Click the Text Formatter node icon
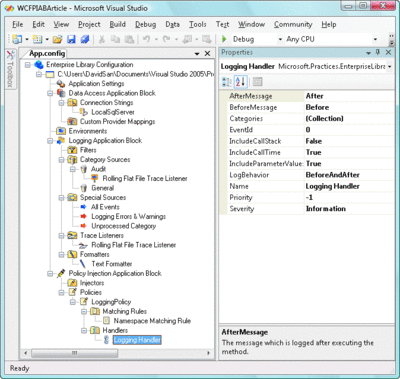This screenshot has width=400, height=379. [x=83, y=264]
